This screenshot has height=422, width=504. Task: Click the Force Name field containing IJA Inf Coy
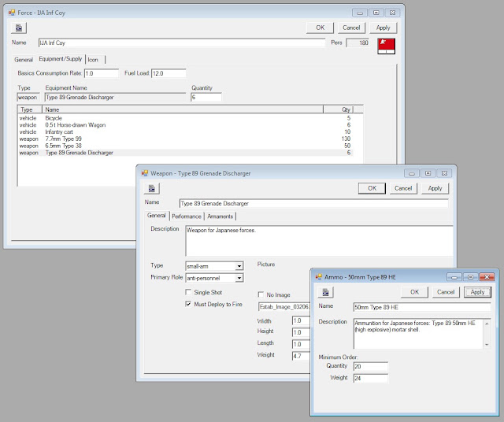point(182,43)
